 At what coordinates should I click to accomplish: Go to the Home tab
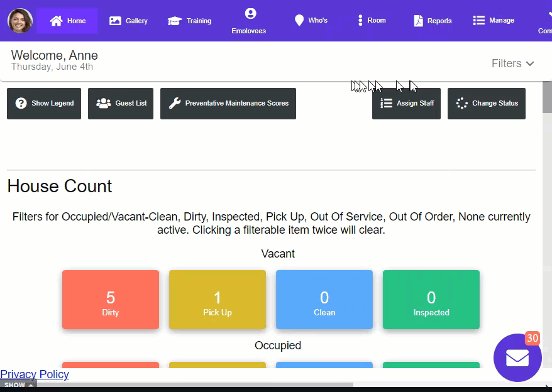pyautogui.click(x=67, y=21)
